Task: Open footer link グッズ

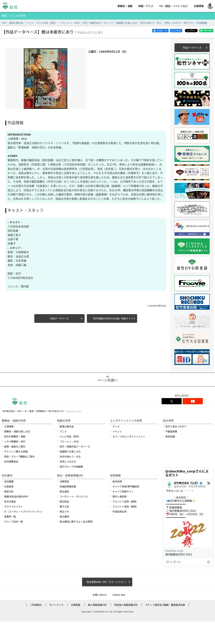Action: pos(116,426)
